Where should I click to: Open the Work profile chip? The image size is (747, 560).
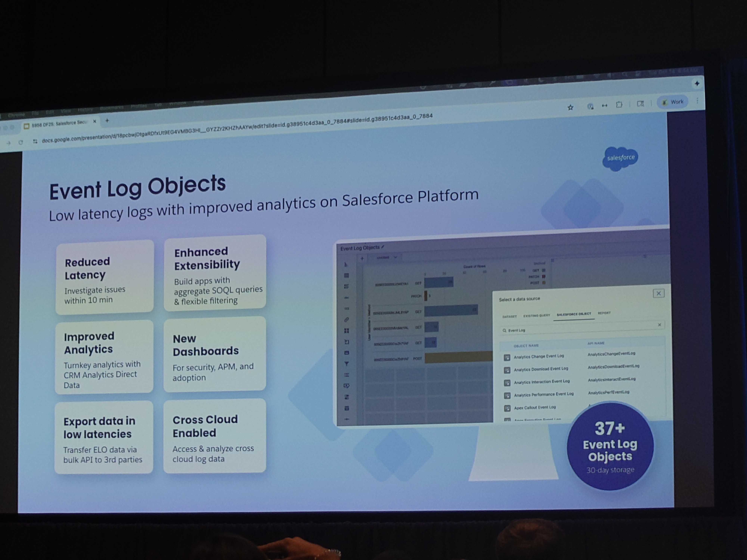pos(673,102)
